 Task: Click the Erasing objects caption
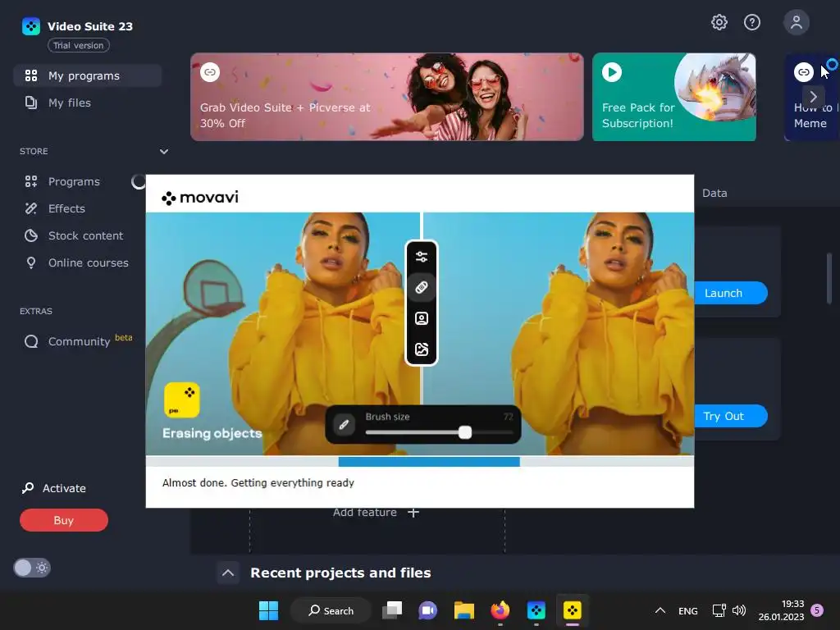coord(212,433)
